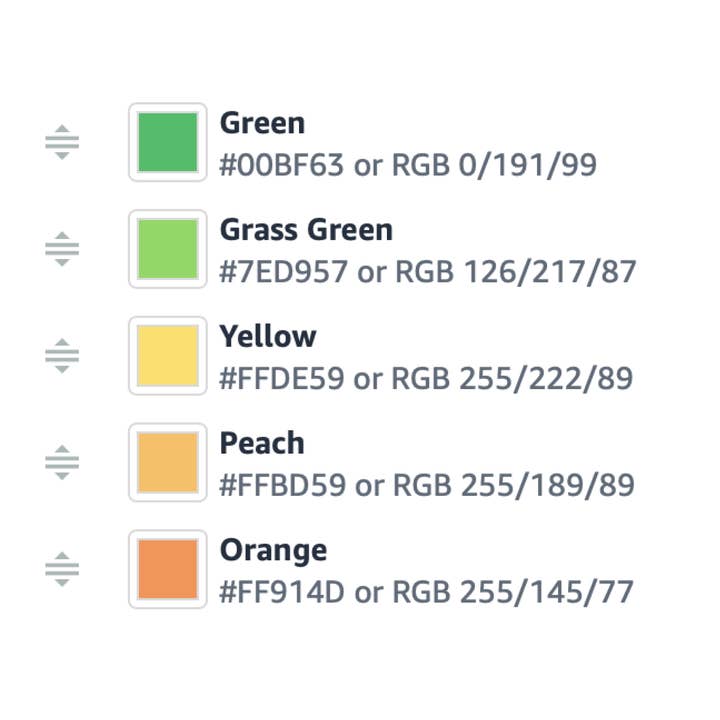Open the Orange color swatch
720x720 pixels.
(x=168, y=569)
